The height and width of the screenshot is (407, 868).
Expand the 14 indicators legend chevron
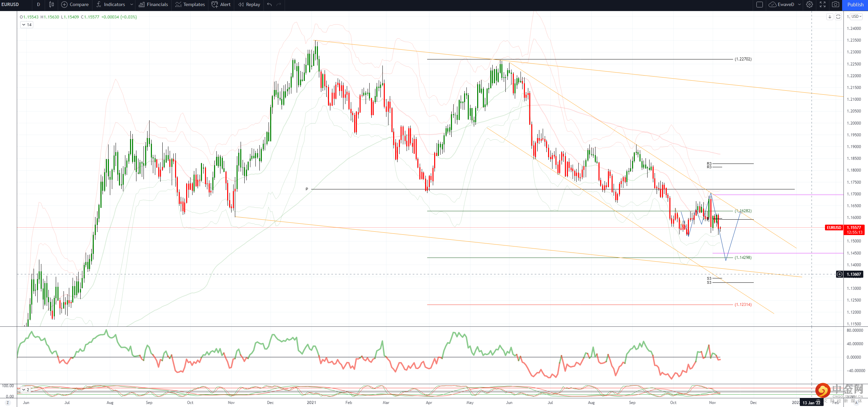(x=24, y=25)
